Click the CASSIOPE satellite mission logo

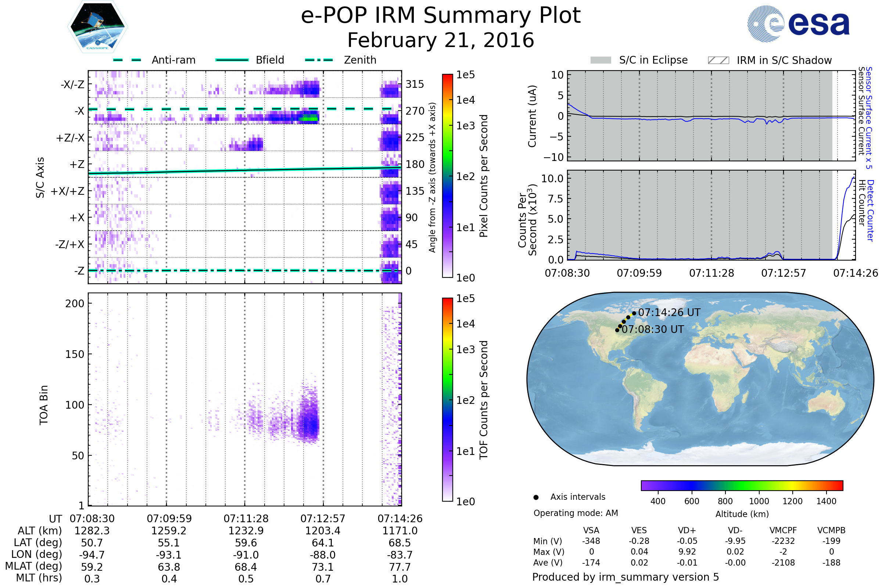(x=97, y=27)
